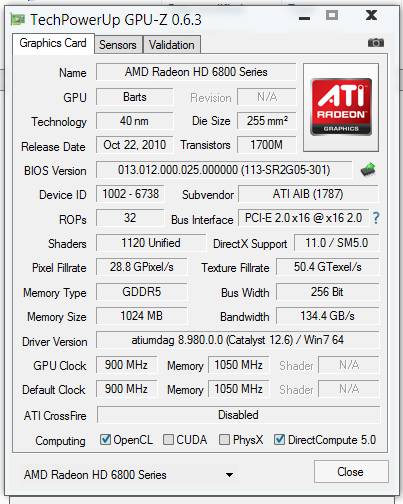403x504 pixels.
Task: Toggle the OpenCL checkbox
Action: pyautogui.click(x=105, y=439)
